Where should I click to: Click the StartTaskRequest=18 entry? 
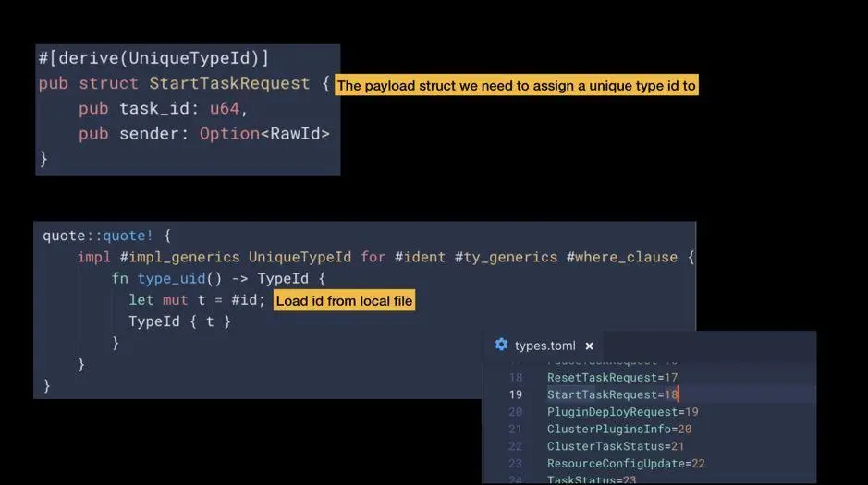612,394
